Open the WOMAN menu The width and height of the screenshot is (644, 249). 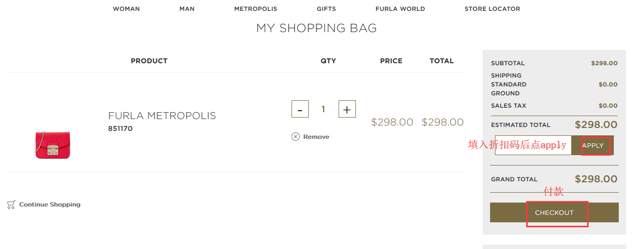pos(126,9)
